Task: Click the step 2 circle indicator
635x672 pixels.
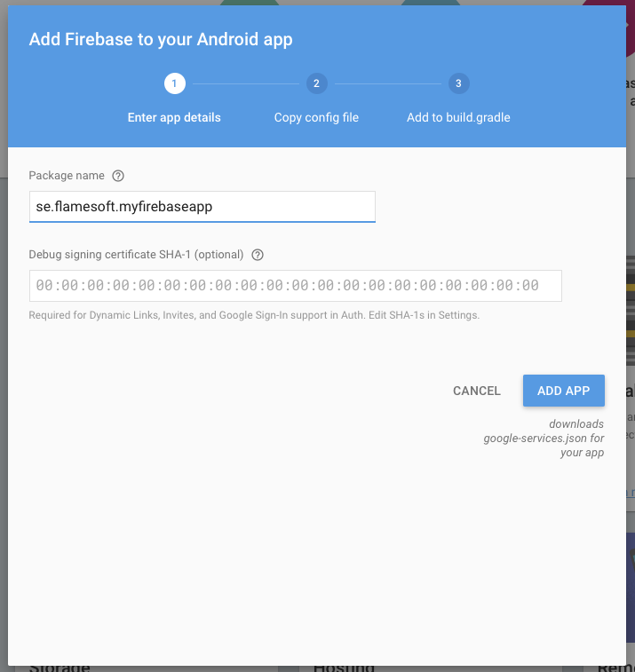Action: click(316, 83)
